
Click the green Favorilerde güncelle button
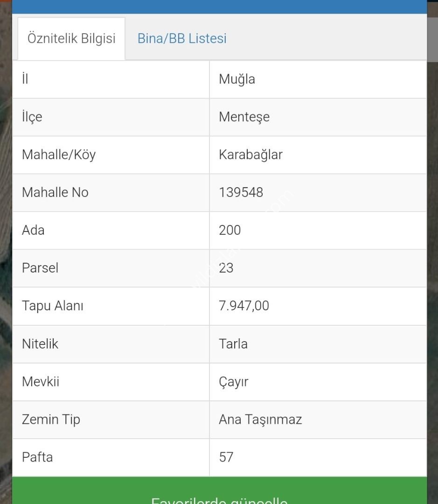tap(220, 490)
